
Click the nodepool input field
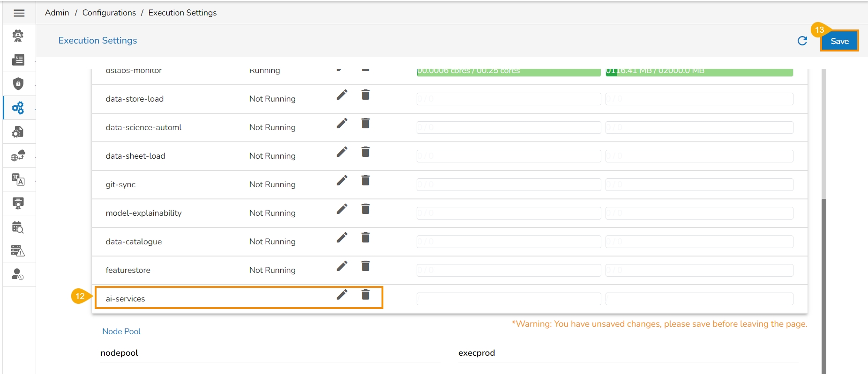pos(270,353)
